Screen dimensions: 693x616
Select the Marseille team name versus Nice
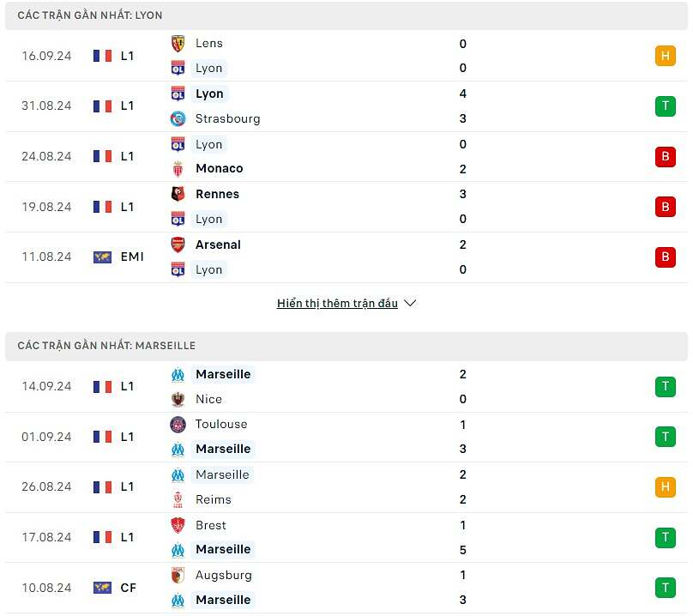[223, 374]
